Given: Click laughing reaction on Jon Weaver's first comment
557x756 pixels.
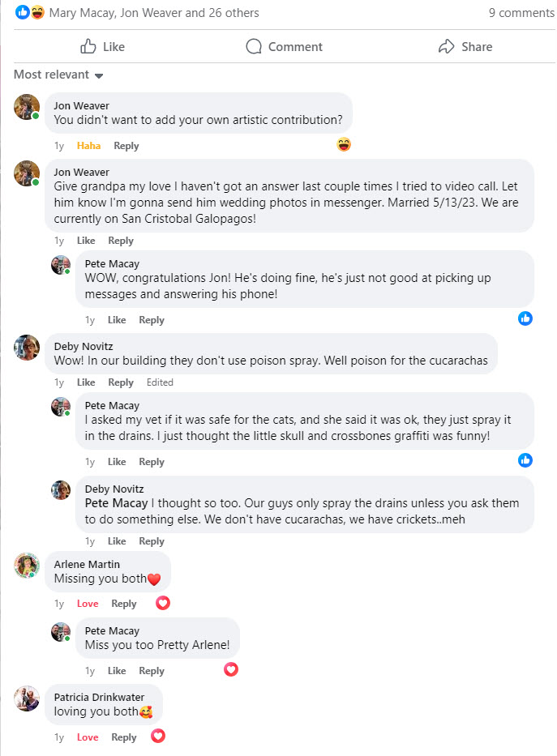Looking at the screenshot, I should (x=344, y=145).
